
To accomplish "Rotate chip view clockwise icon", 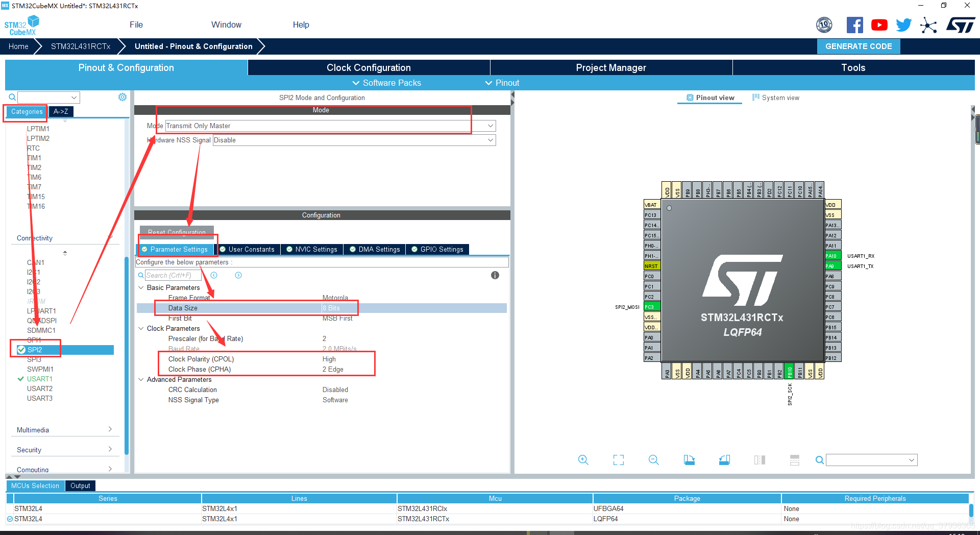I will (689, 460).
